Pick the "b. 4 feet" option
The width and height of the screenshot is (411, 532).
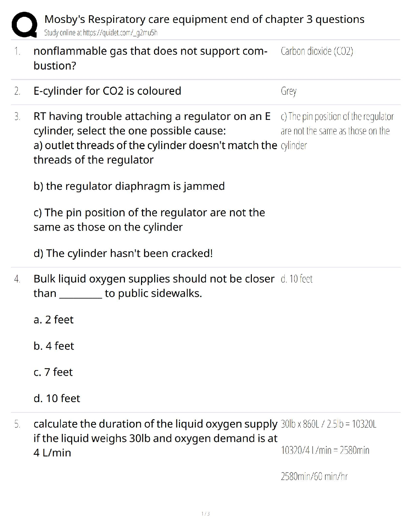click(54, 346)
